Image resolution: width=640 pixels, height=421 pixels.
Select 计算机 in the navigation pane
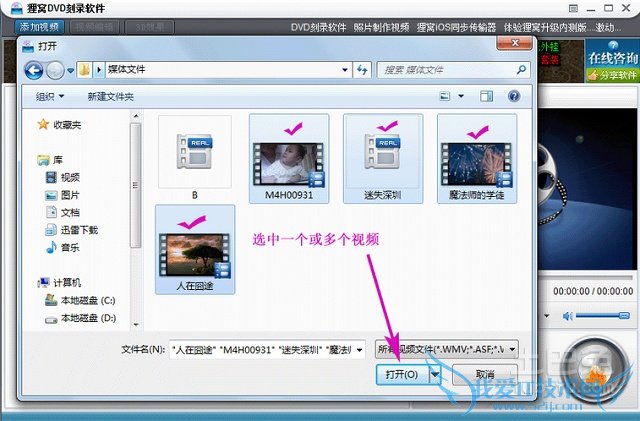click(x=59, y=283)
